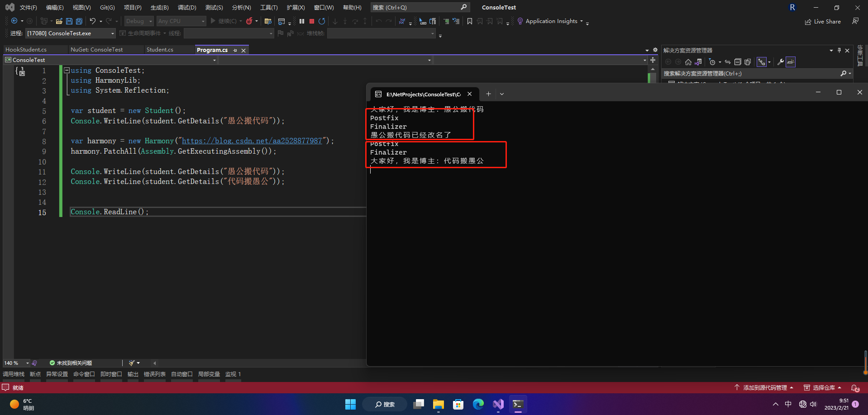Save all files with the Save All icon

click(x=79, y=21)
